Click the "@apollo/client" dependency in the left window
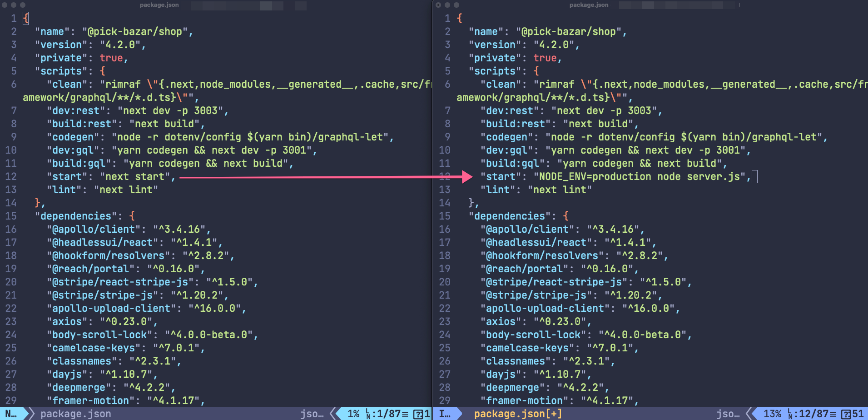The width and height of the screenshot is (868, 420). 94,229
